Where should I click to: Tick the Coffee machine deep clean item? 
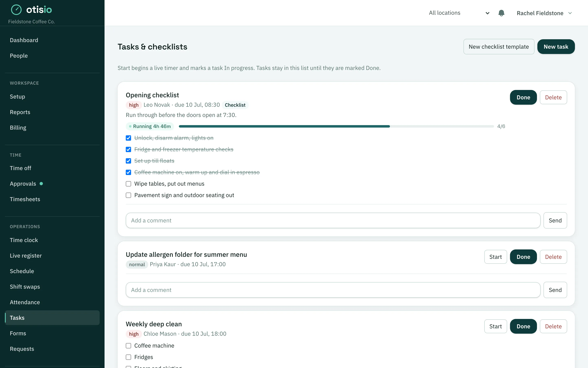click(x=129, y=346)
